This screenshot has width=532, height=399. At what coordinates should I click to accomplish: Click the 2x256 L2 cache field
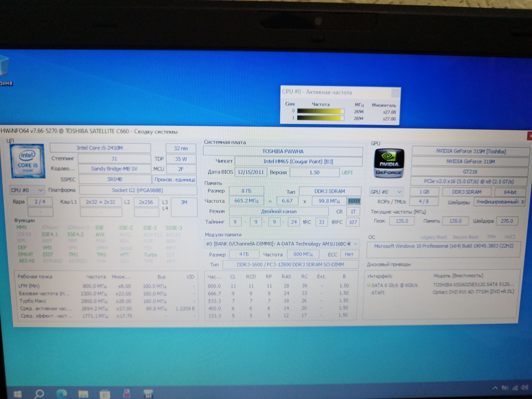point(146,202)
